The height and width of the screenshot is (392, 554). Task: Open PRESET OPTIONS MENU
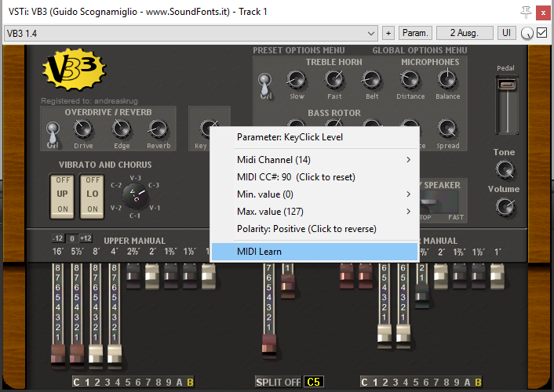(x=298, y=50)
